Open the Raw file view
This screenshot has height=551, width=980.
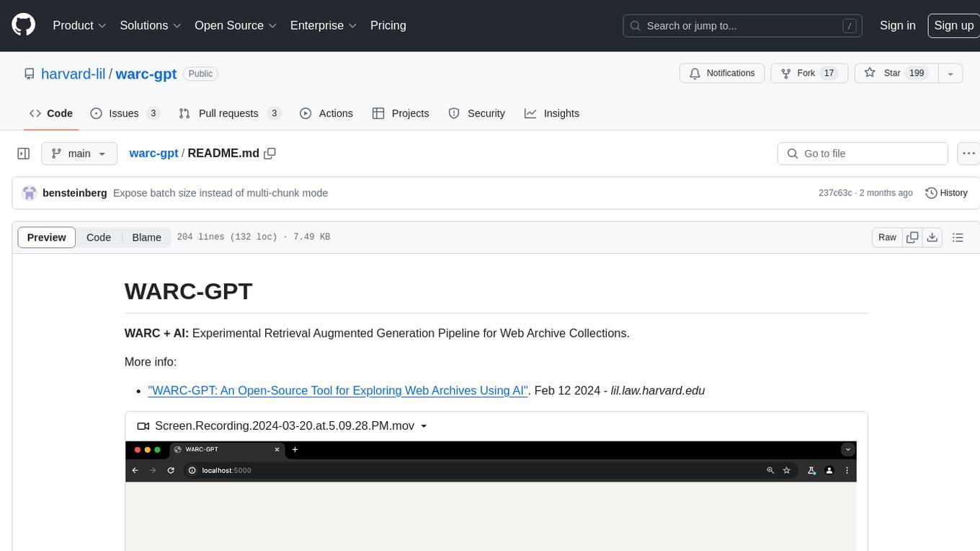[887, 237]
